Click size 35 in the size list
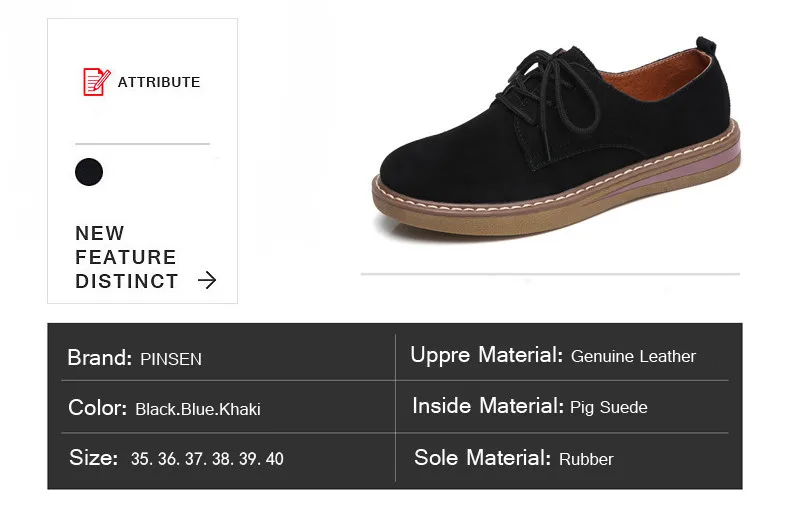This screenshot has height=522, width=790. (x=140, y=459)
